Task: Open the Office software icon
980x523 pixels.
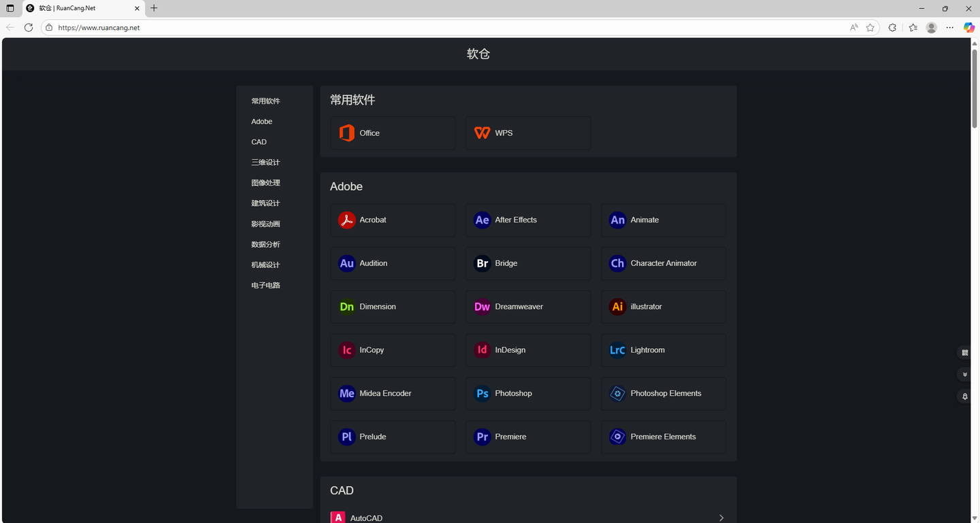Action: [347, 133]
